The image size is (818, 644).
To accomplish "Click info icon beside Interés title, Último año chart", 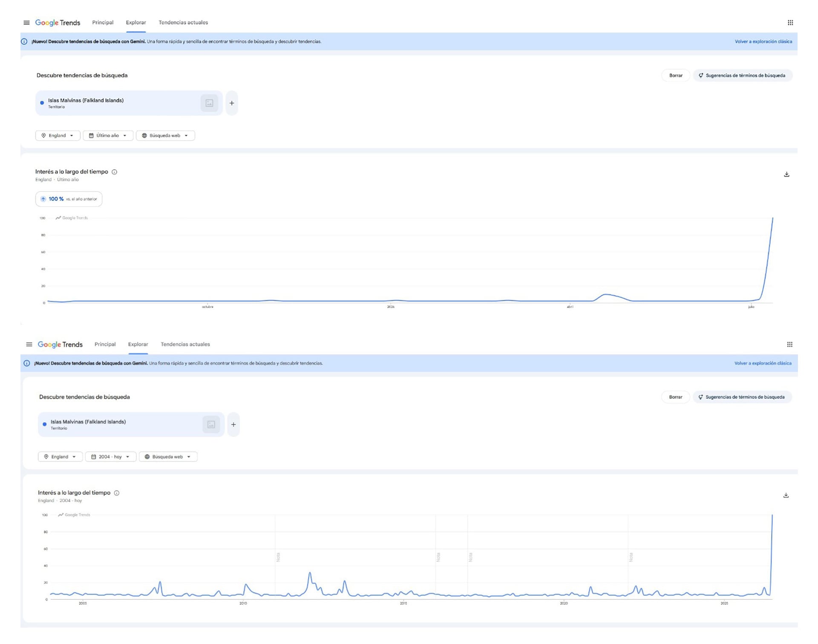I will coord(114,172).
